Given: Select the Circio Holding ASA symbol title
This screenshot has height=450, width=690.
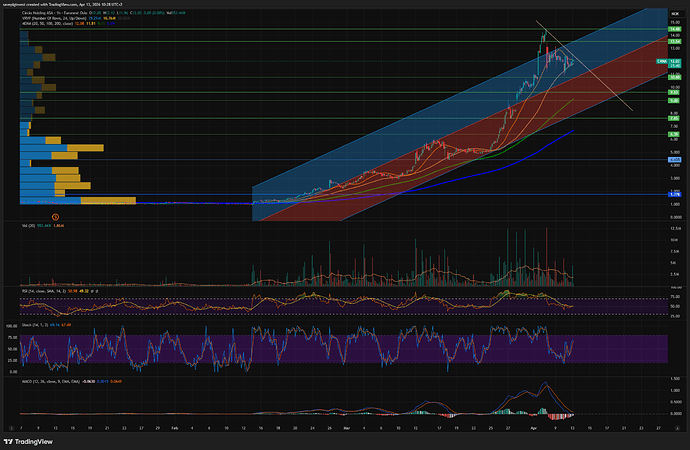Looking at the screenshot, I should point(44,14).
